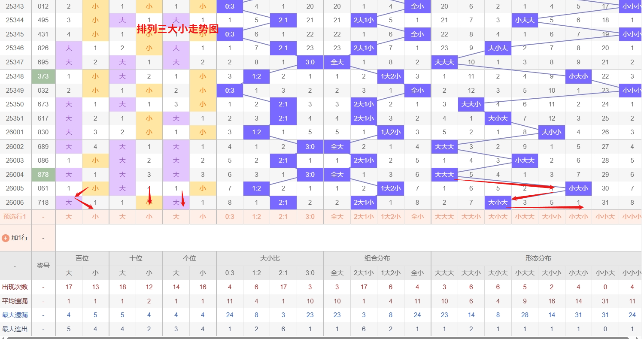Pick ratio 1:2 in the 预选行1 row

256,217
